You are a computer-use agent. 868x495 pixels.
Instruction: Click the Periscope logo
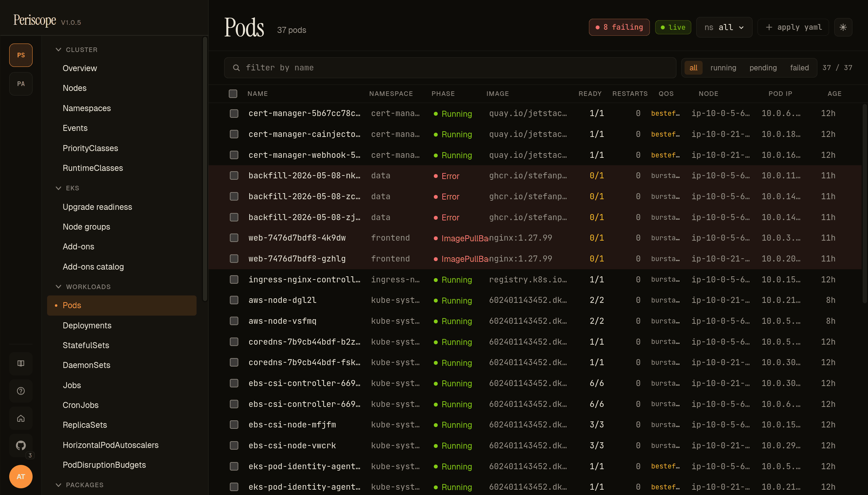coord(35,20)
